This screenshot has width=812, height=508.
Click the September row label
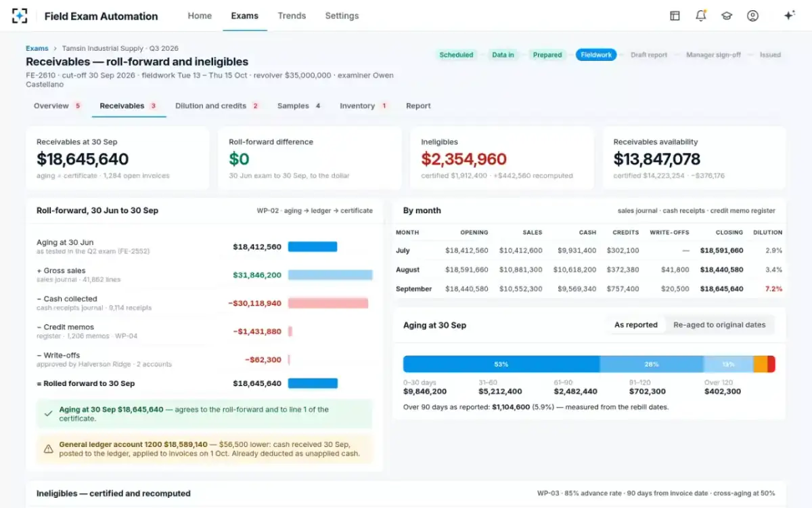click(414, 289)
